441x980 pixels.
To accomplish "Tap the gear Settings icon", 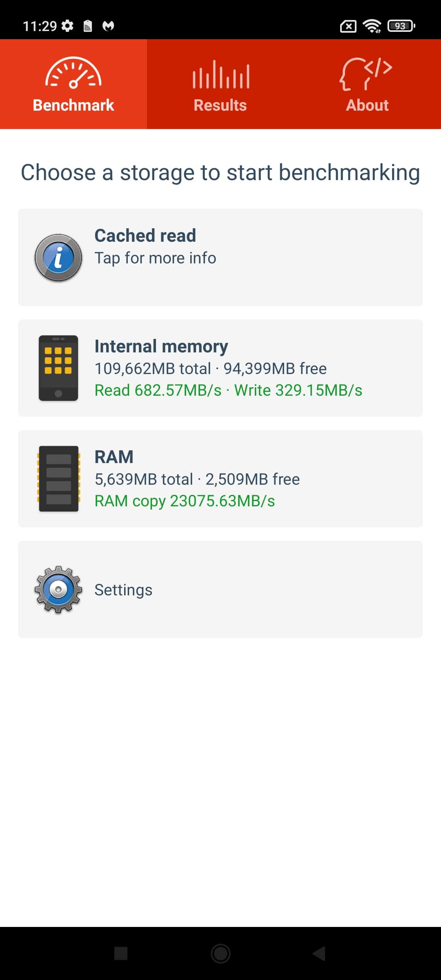I will pos(58,590).
